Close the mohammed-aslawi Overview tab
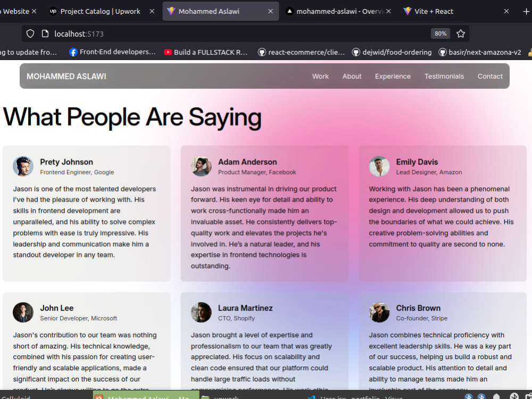Viewport: 532px width, 399px height. click(x=388, y=11)
